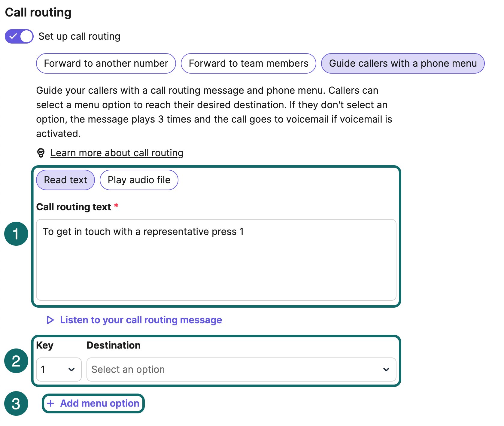
Task: Open the Key number dropdown
Action: coord(59,369)
